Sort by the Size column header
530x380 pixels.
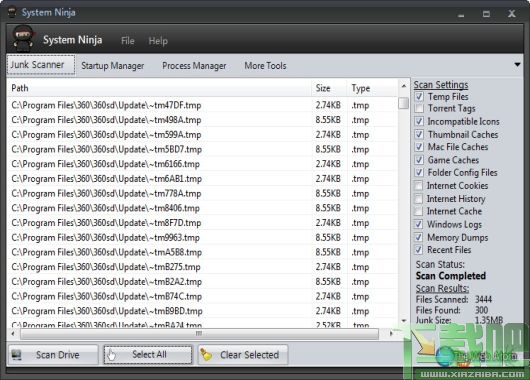tap(329, 88)
